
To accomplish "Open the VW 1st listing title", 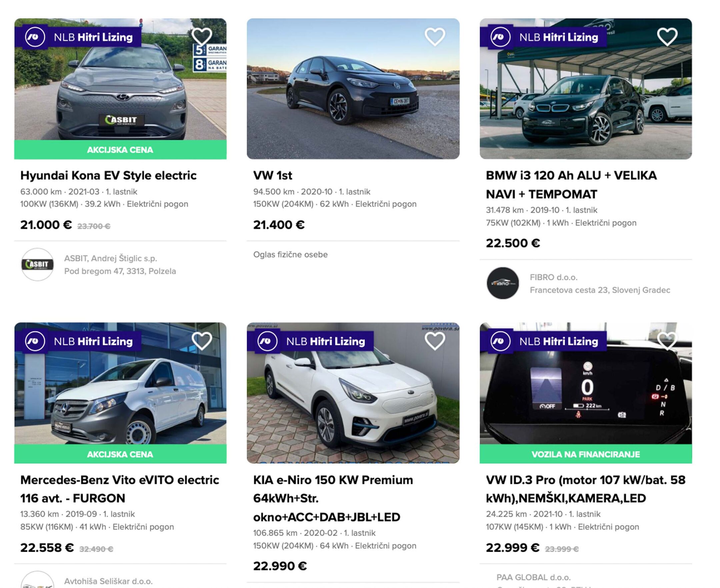I will click(273, 175).
